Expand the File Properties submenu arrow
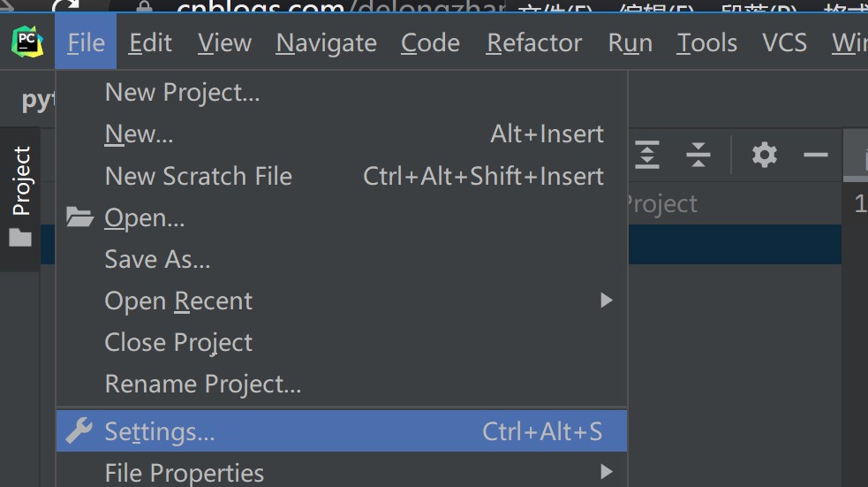Image resolution: width=868 pixels, height=487 pixels. pos(606,472)
